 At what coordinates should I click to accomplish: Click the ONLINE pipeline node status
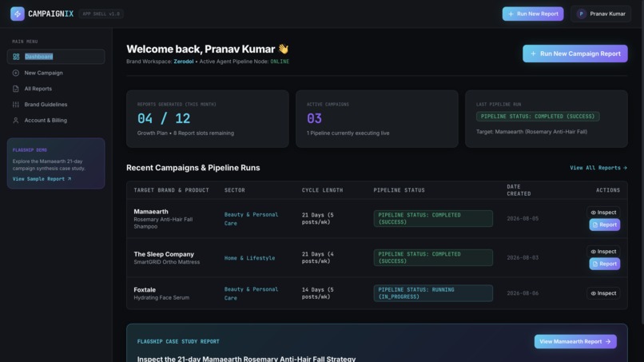click(x=280, y=62)
